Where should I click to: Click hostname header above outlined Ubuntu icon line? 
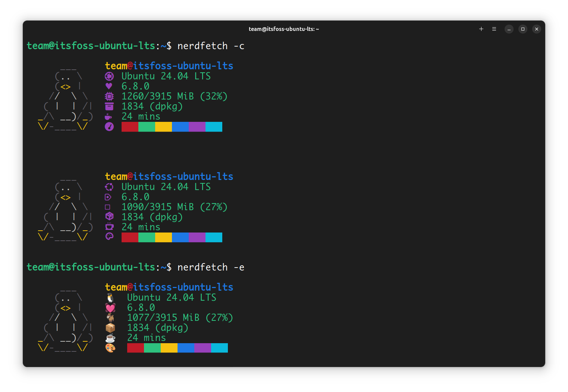[169, 177]
